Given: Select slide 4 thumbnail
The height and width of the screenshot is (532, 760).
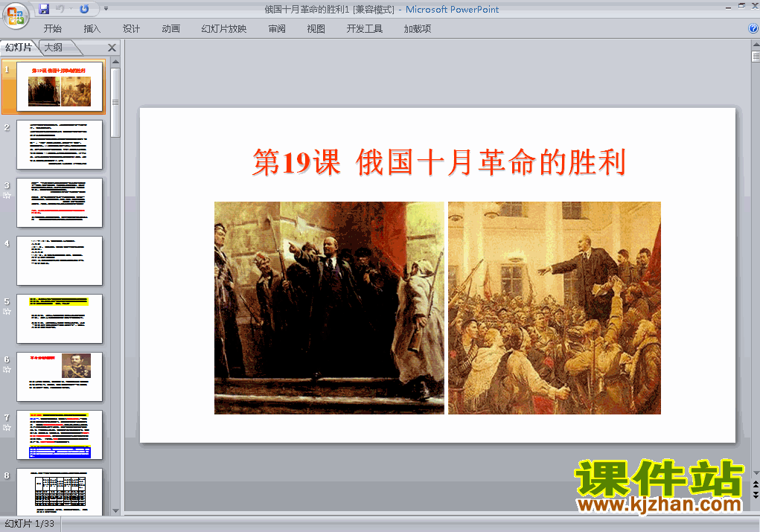Looking at the screenshot, I should (x=60, y=260).
